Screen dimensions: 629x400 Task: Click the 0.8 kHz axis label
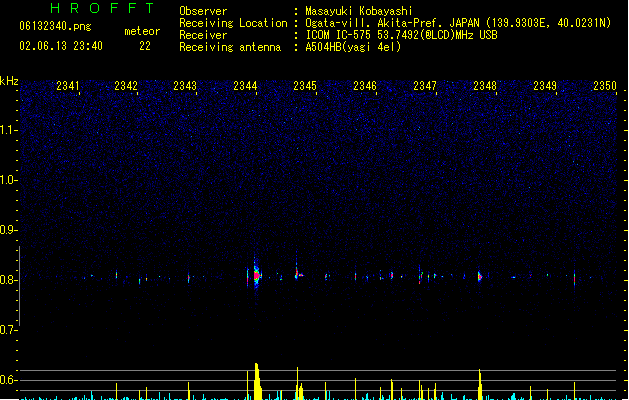[x=8, y=280]
